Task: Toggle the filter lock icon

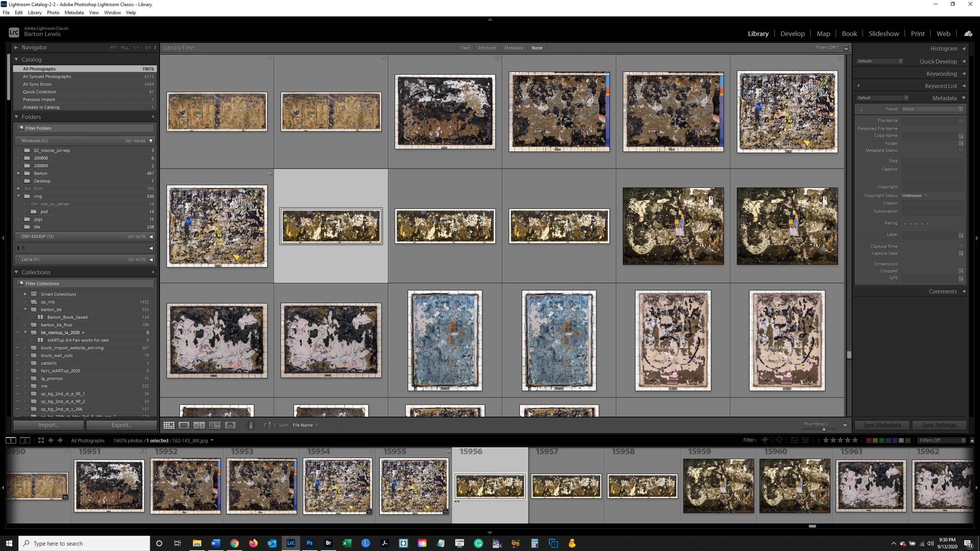Action: pyautogui.click(x=846, y=47)
